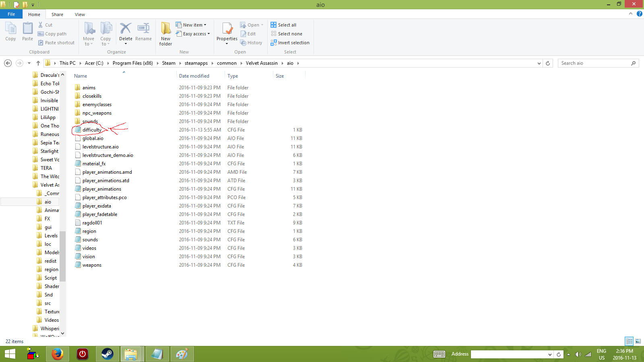
Task: Go back with the Back arrow
Action: (8, 63)
